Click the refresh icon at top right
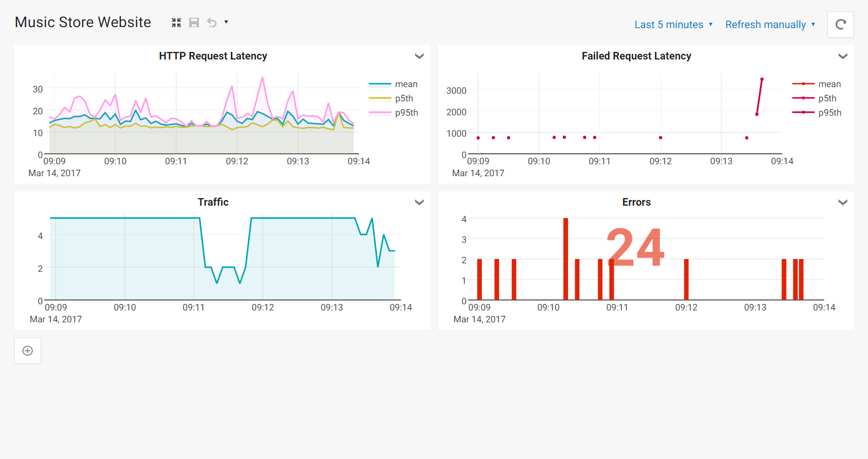Viewport: 868px width, 459px height. click(840, 24)
